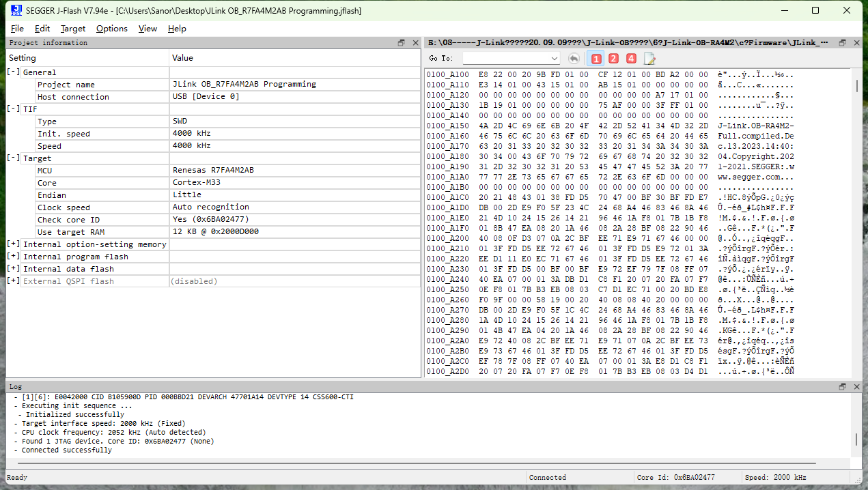Expand External QSPI flash section

[x=13, y=281]
